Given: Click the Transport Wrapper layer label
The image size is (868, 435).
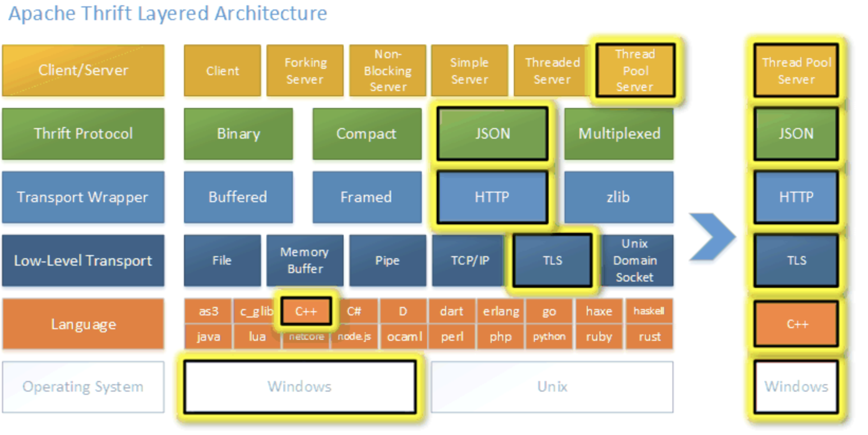Looking at the screenshot, I should coord(83,197).
